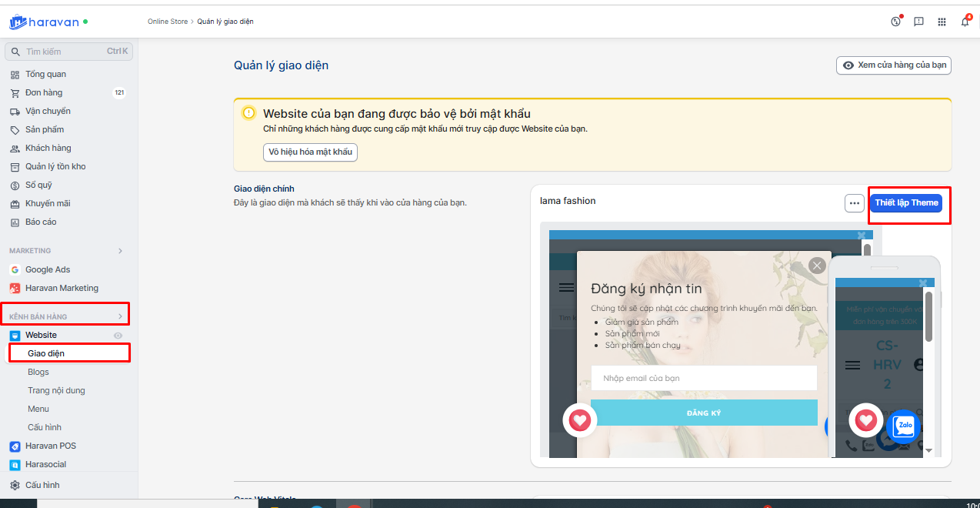The height and width of the screenshot is (508, 980).
Task: Close the newsletter popup with X icon
Action: click(x=817, y=266)
